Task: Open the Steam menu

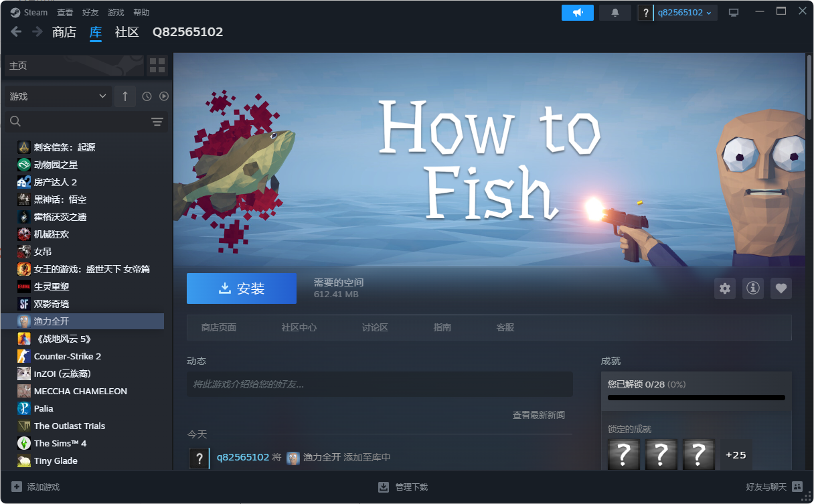Action: pyautogui.click(x=35, y=13)
